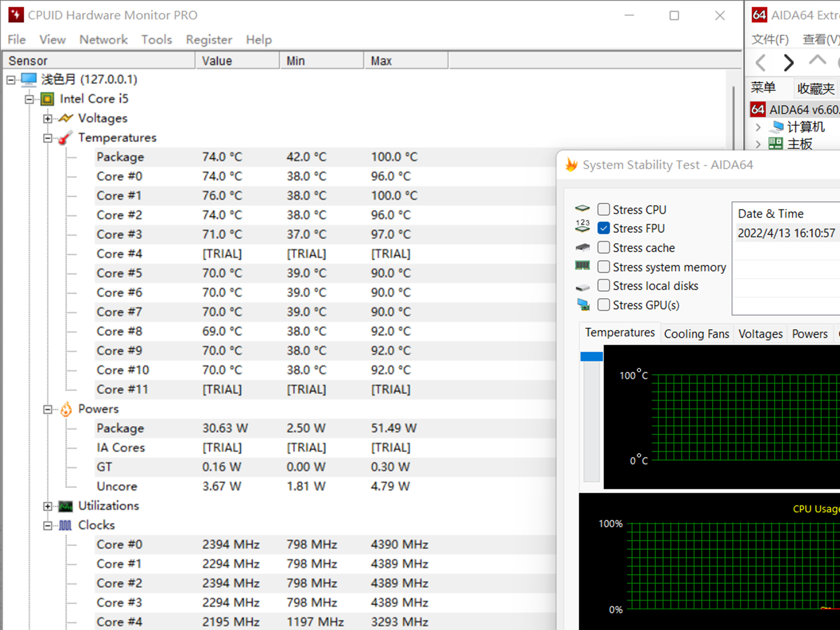
Task: Enable the Stress CPU checkbox
Action: (x=604, y=210)
